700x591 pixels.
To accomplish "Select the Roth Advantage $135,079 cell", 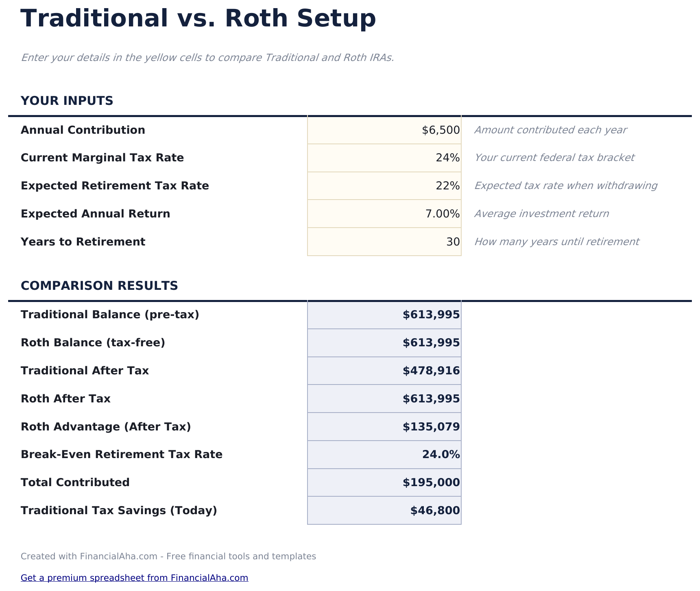I will click(384, 427).
